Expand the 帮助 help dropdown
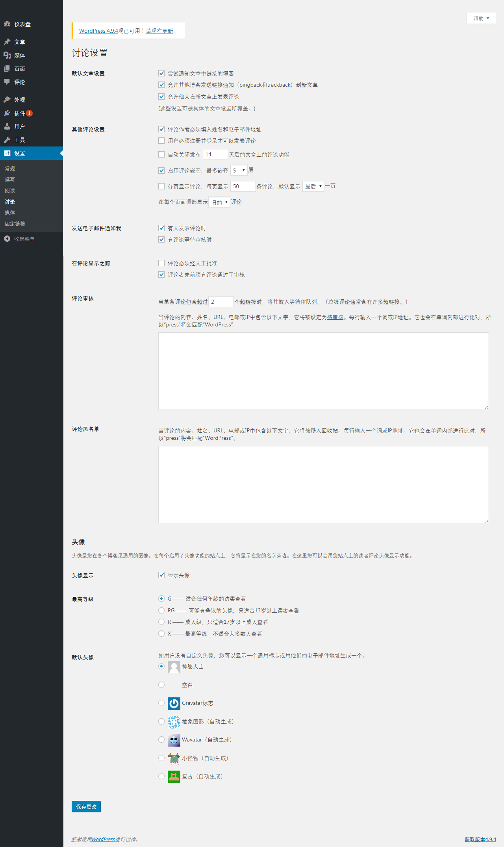 (481, 18)
